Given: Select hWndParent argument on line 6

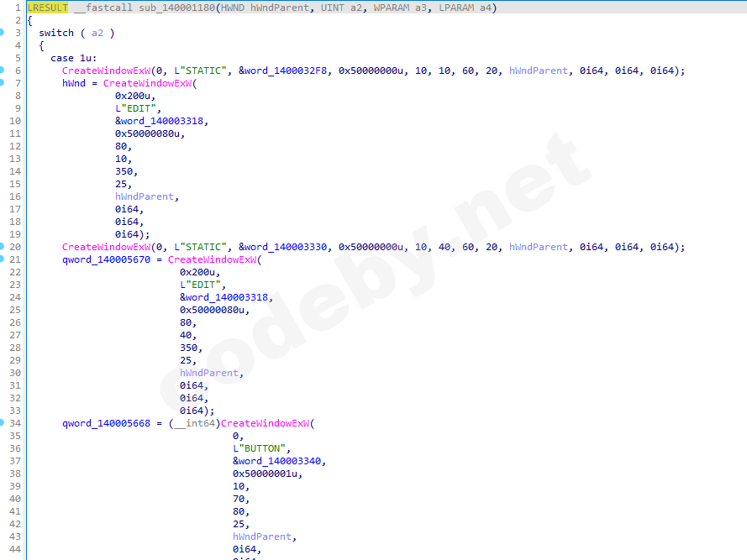Looking at the screenshot, I should [539, 71].
